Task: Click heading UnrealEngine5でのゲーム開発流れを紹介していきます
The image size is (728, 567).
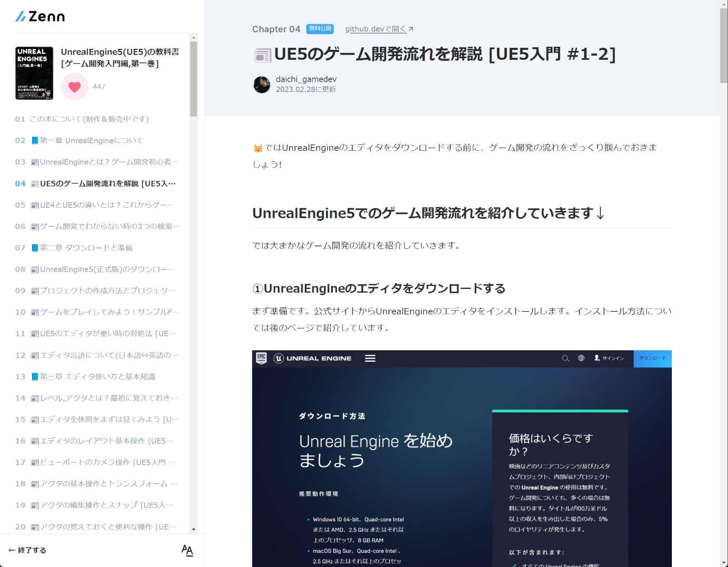Action: [x=429, y=213]
